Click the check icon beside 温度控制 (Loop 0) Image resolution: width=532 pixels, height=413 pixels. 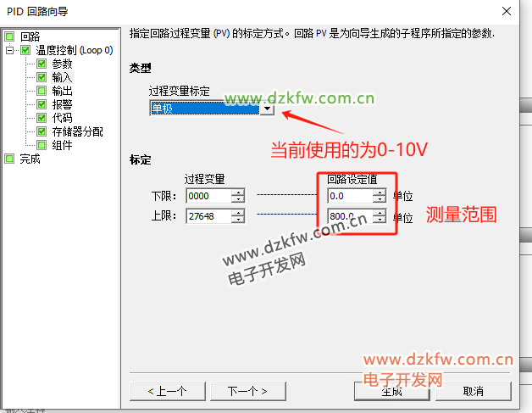point(25,50)
